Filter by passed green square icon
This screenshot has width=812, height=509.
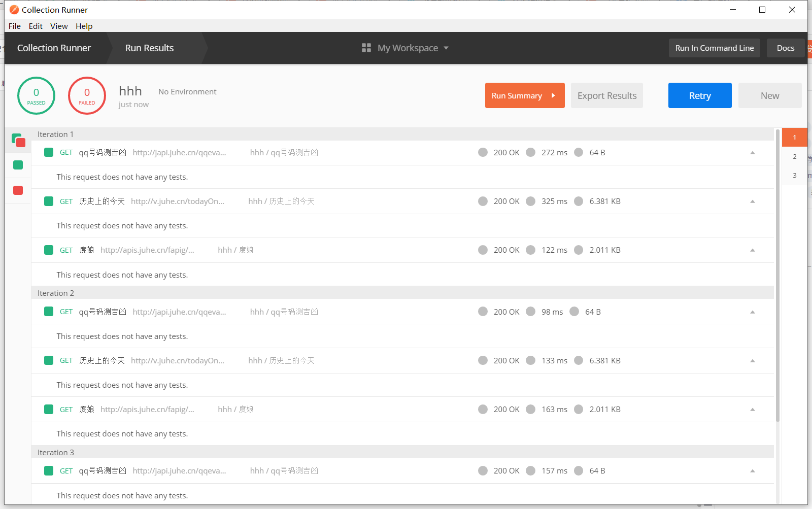point(18,165)
